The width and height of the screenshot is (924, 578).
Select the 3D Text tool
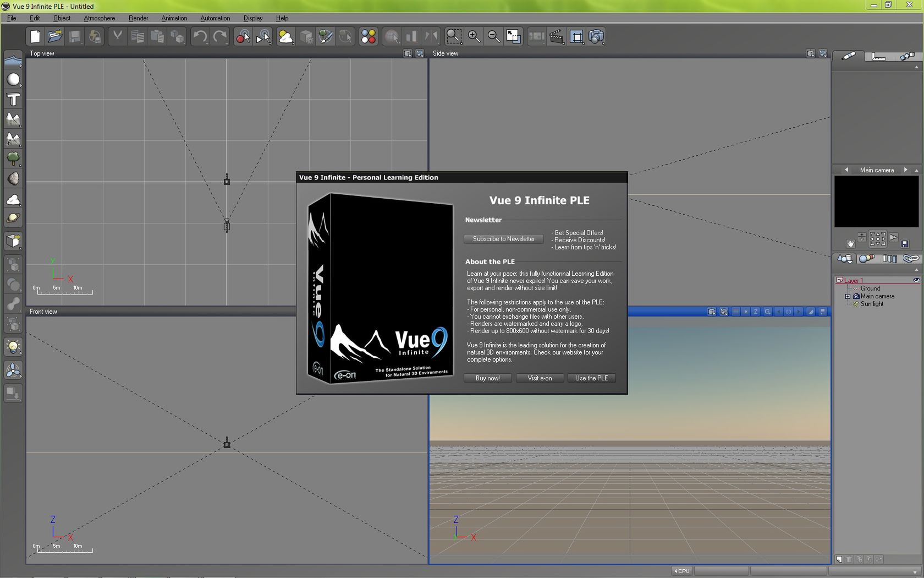click(13, 100)
